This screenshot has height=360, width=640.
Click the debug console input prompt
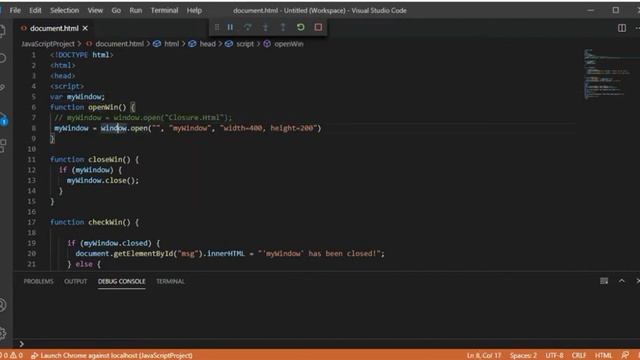tap(327, 344)
